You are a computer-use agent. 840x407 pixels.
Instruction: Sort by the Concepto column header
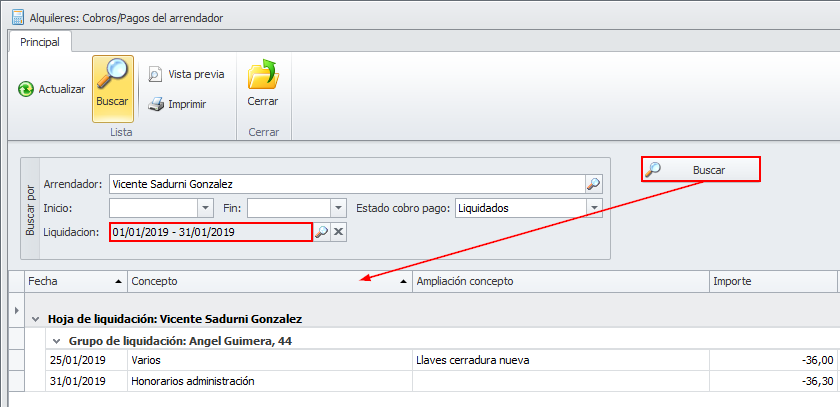click(x=269, y=281)
